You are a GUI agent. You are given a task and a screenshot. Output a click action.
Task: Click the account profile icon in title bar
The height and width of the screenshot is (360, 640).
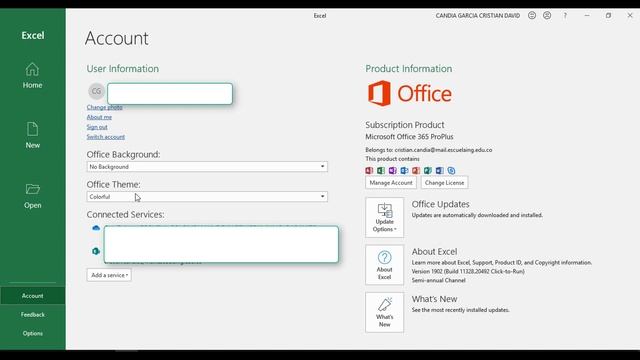547,16
